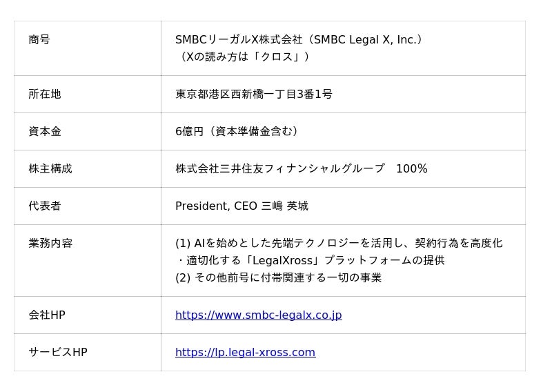Click the line starting with (1) AIを始めとした
The image size is (552, 392).
tap(339, 243)
